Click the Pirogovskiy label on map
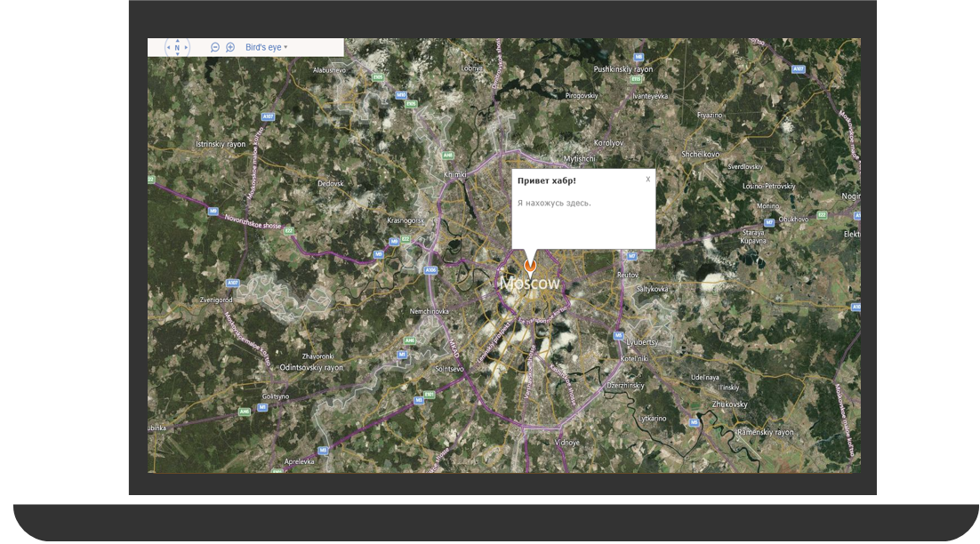Image resolution: width=980 pixels, height=544 pixels. (582, 96)
